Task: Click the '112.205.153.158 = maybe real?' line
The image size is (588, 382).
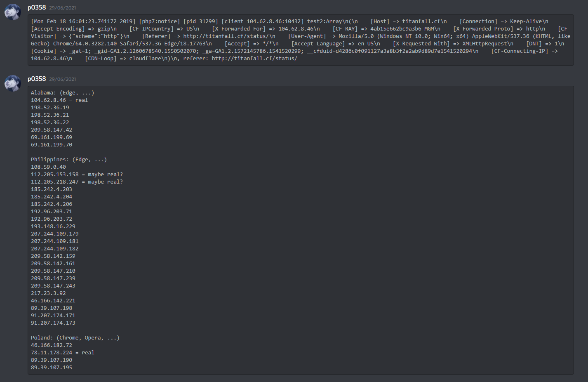Action: pyautogui.click(x=77, y=174)
